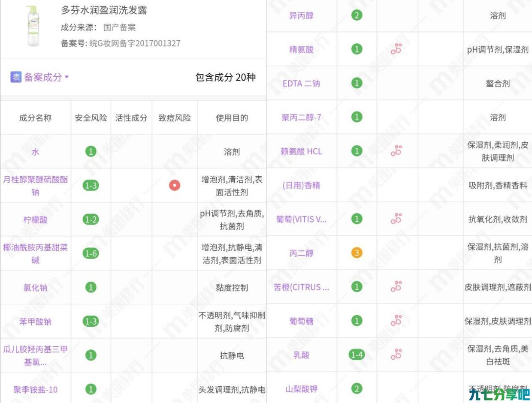Open the 山梨酸钾 ingredient link
Viewport: 532px width, 403px height.
[301, 389]
